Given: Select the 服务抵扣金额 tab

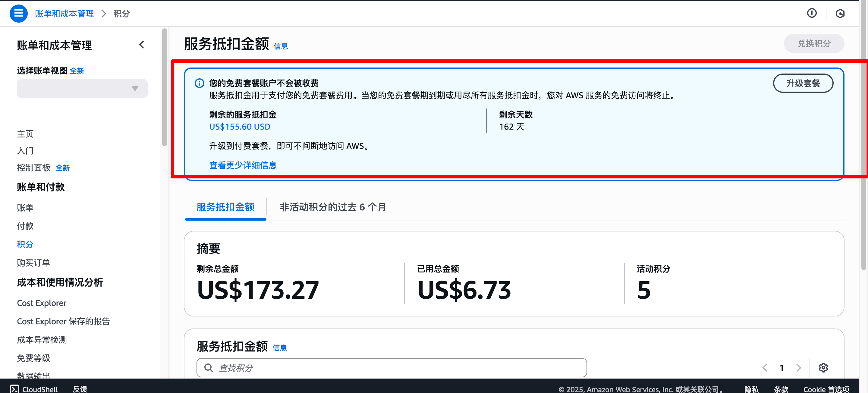Looking at the screenshot, I should point(225,207).
